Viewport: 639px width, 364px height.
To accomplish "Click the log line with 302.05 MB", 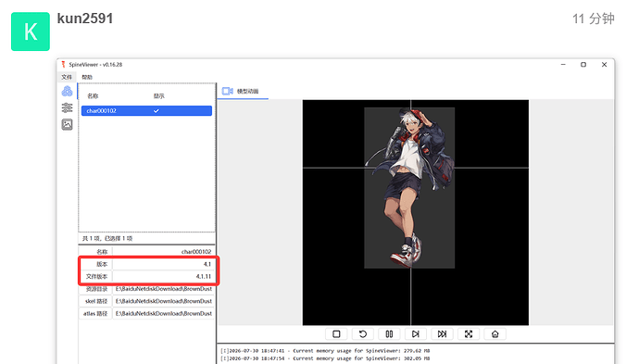I will tap(325, 358).
